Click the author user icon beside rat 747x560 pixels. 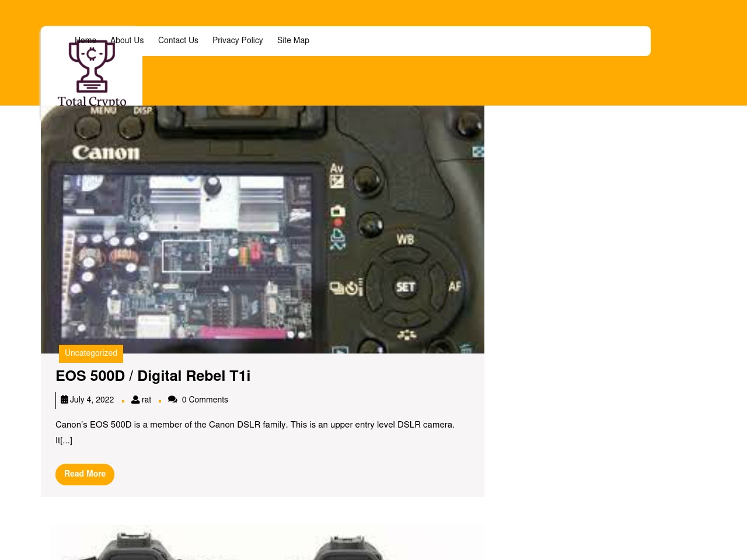[x=135, y=400]
